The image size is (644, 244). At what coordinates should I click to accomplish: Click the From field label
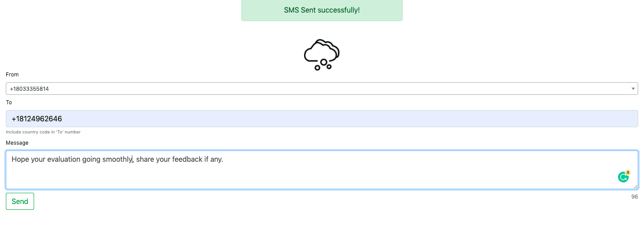(12, 75)
